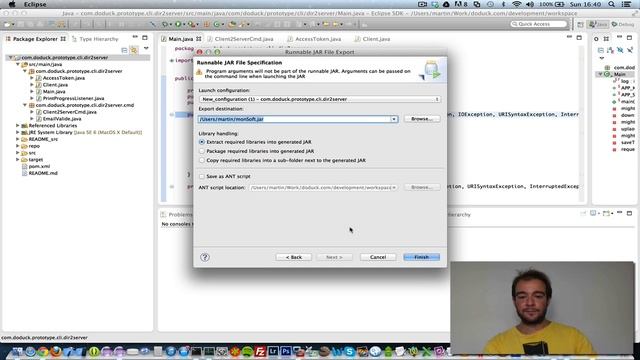Expand the README_src folder
The width and height of the screenshot is (640, 360).
point(18,139)
